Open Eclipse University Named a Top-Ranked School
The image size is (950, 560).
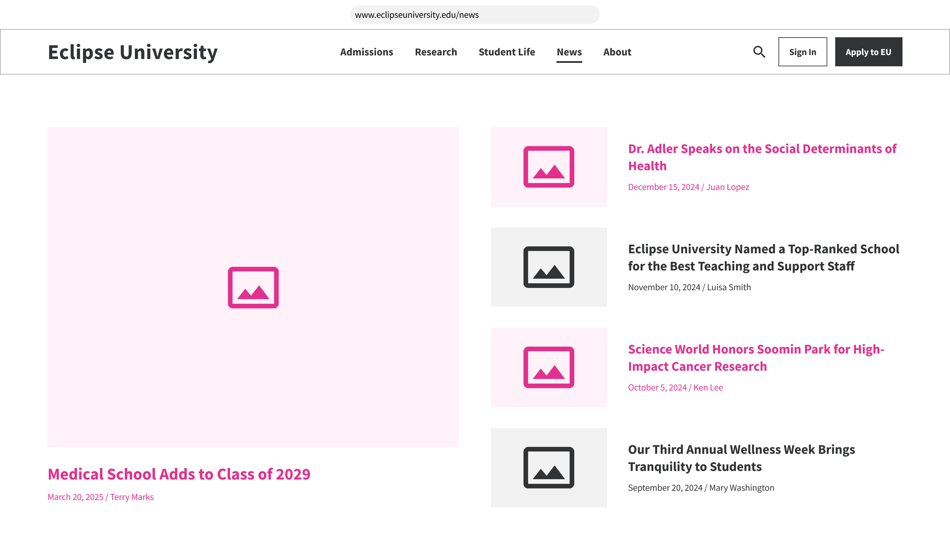click(x=764, y=257)
